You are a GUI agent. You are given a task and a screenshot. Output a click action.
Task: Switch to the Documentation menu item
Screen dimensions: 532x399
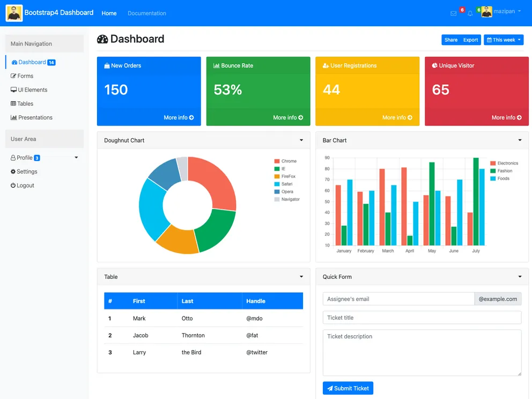(x=146, y=13)
